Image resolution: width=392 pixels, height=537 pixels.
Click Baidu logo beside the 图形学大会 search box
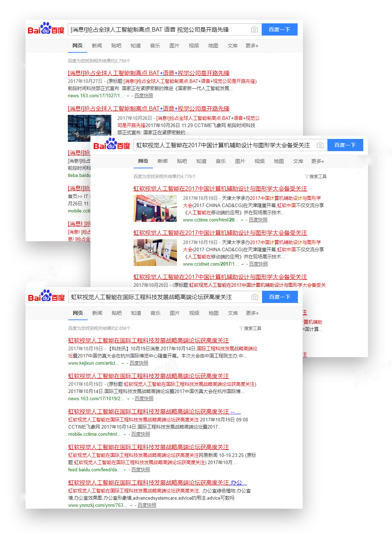(112, 144)
